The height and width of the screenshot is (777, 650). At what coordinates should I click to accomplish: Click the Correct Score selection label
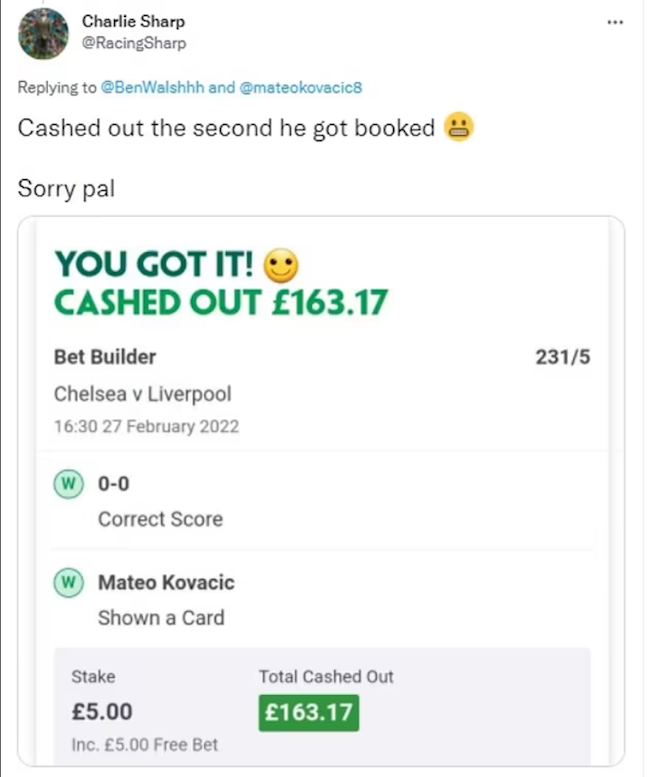(160, 519)
